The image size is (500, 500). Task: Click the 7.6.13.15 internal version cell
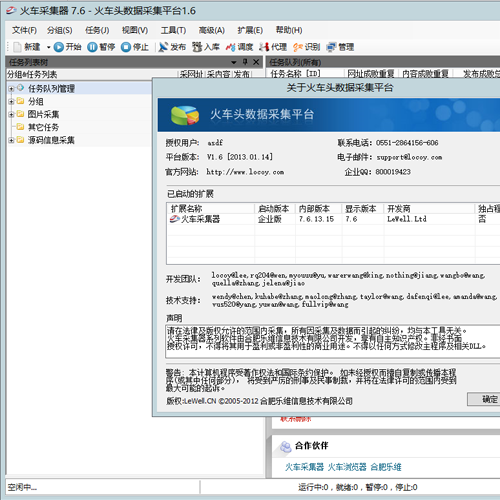(316, 219)
